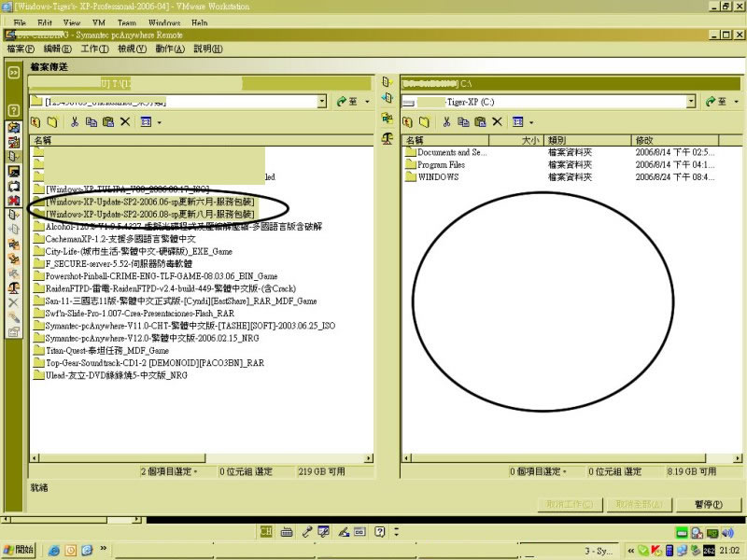Screen dimensions: 747x560
Task: Select the 'WINDOWS' folder
Action: (432, 177)
